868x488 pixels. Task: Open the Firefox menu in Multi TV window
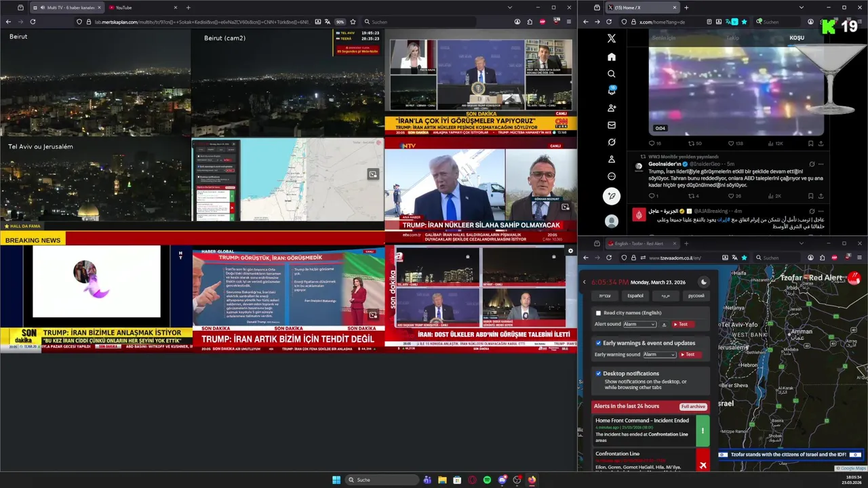point(568,22)
